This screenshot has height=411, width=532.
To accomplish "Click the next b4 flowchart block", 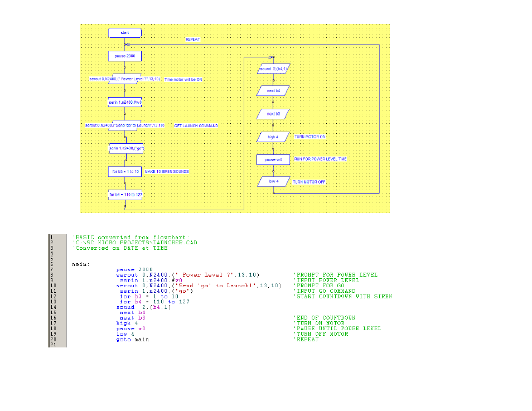I will (x=273, y=90).
